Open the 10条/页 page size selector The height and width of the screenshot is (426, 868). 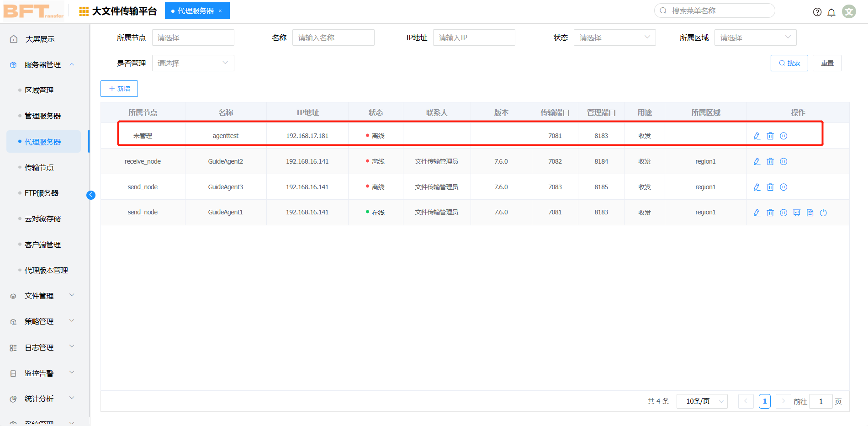coord(702,401)
